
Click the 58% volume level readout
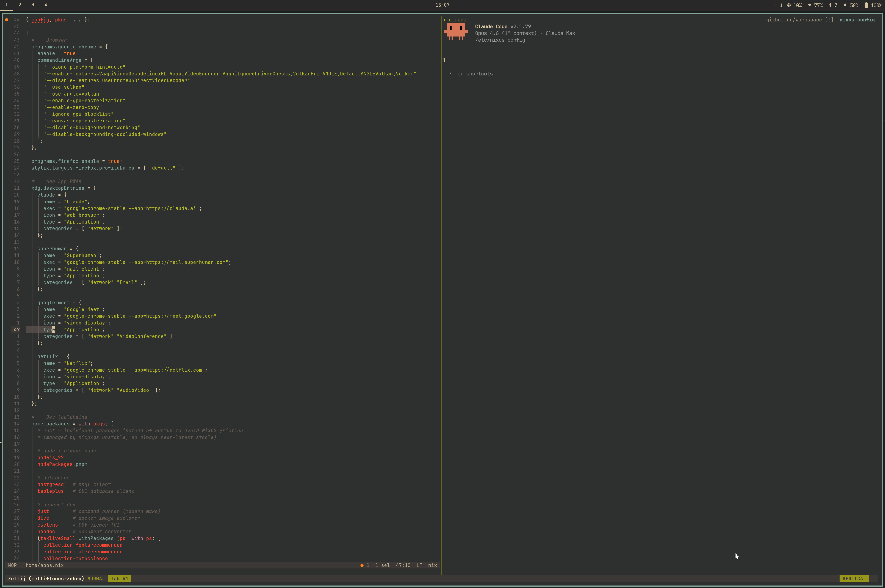click(855, 5)
